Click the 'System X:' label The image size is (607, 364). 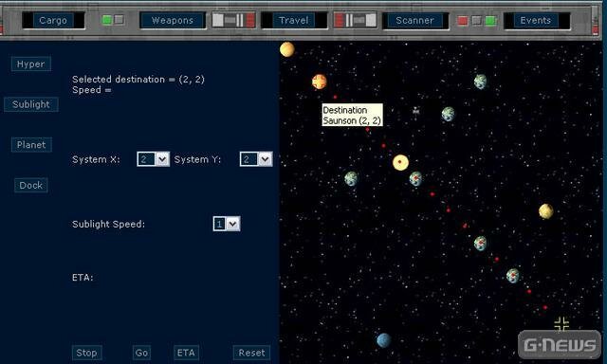click(96, 159)
